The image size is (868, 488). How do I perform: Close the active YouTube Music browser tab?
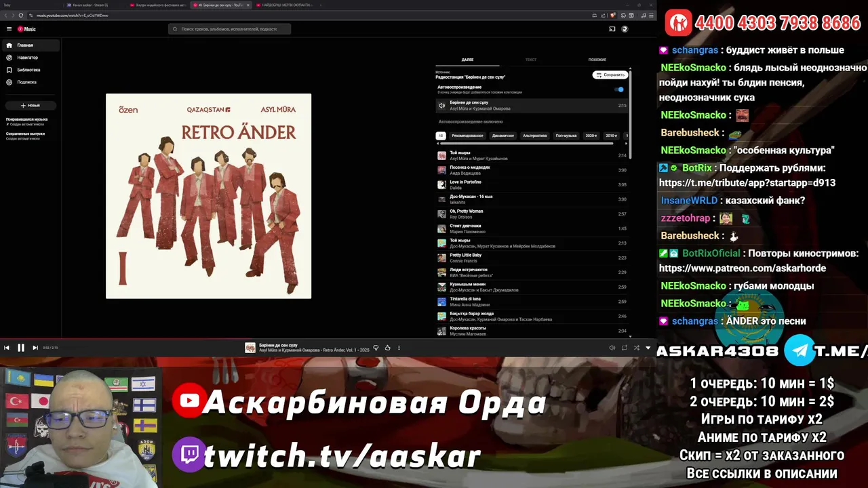click(x=248, y=5)
